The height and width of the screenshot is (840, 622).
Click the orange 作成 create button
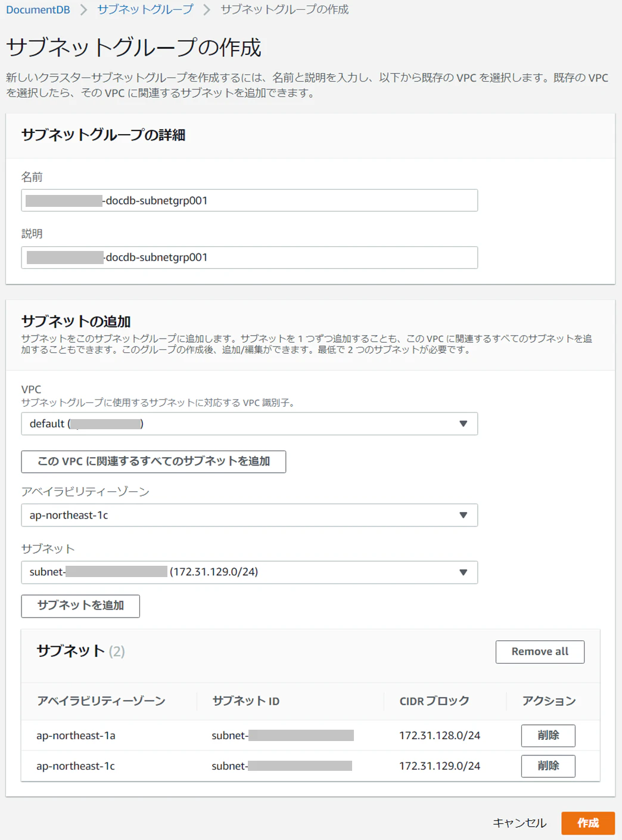[x=588, y=823]
